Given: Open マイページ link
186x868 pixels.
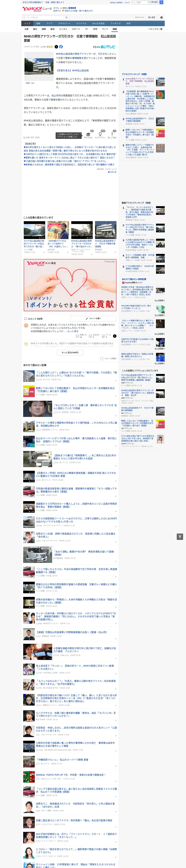Looking at the screenshot, I should tap(139, 18).
